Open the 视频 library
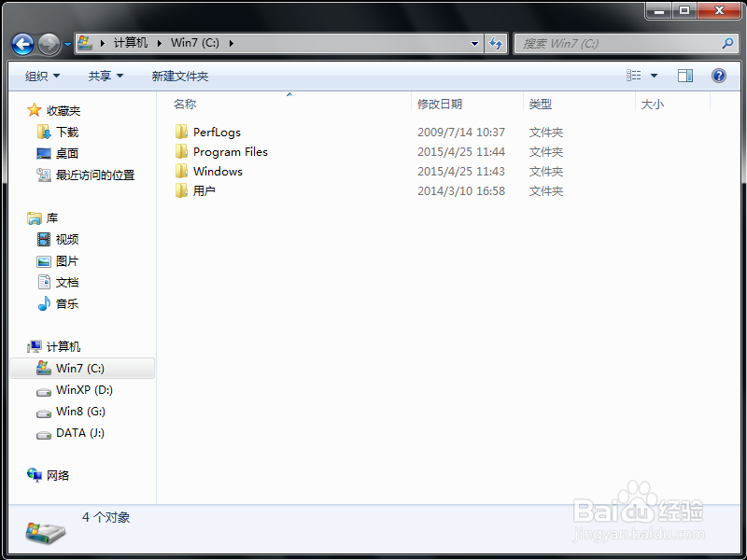The height and width of the screenshot is (560, 747). (x=67, y=239)
